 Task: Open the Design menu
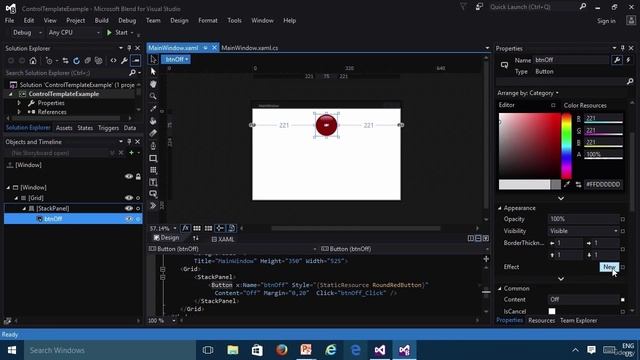179,20
